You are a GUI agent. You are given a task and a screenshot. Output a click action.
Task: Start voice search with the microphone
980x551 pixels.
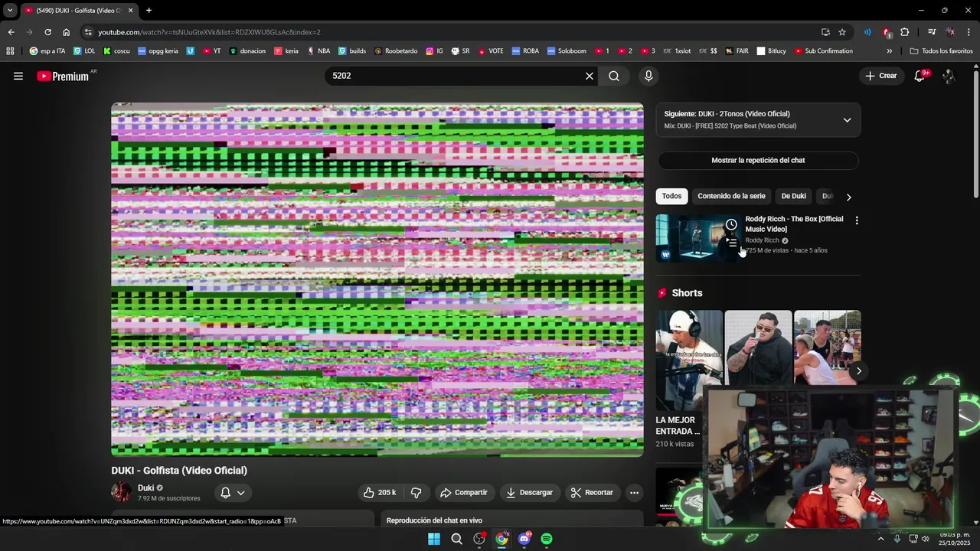(648, 76)
